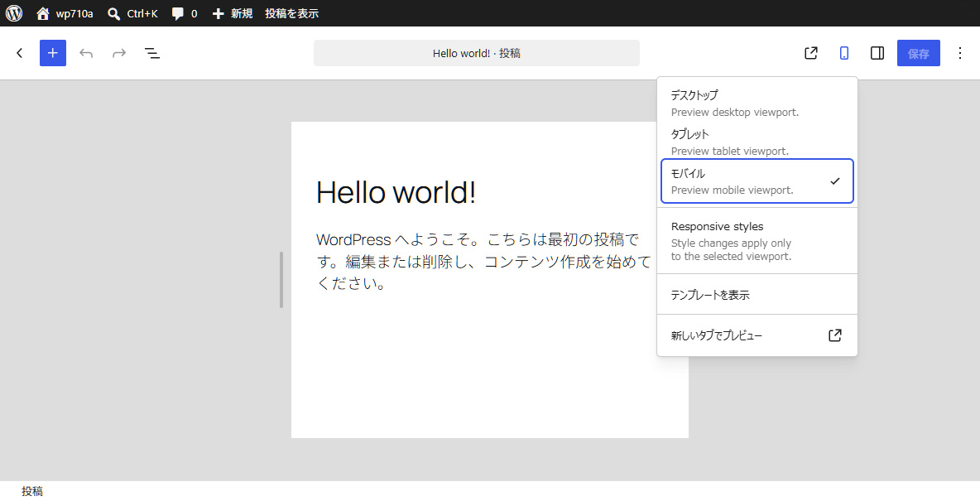Click the Responsive styles heading text
This screenshot has height=501, width=980.
click(718, 226)
